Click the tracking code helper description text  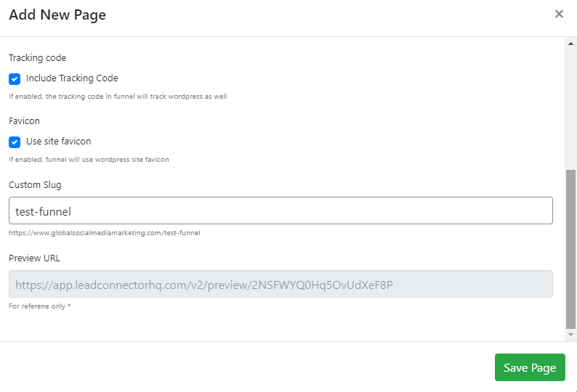click(118, 96)
